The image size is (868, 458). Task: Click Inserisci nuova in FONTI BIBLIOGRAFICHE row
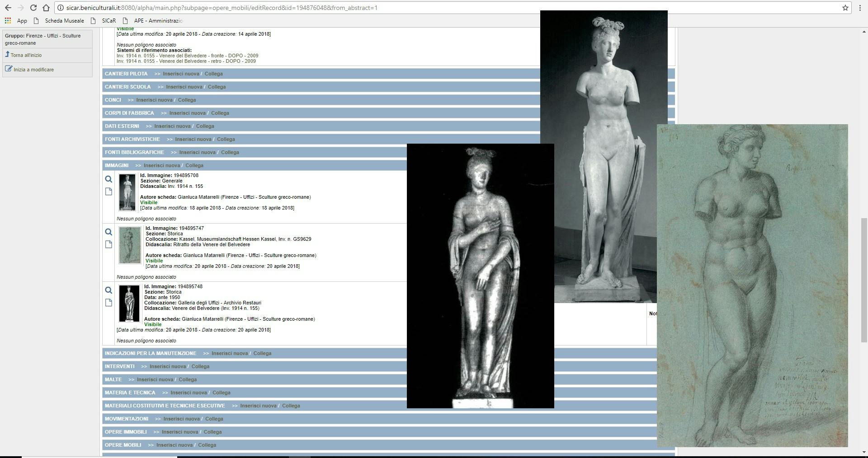pos(197,152)
